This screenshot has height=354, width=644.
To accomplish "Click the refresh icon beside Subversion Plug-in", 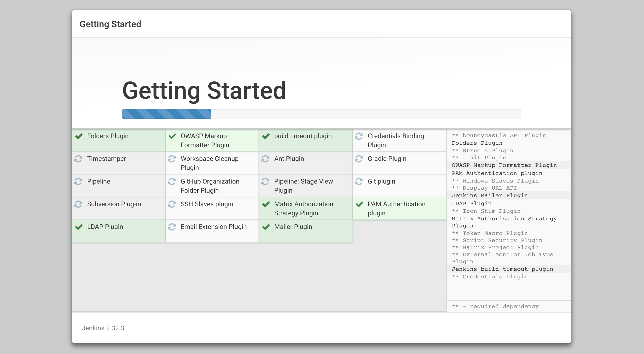I will [78, 204].
